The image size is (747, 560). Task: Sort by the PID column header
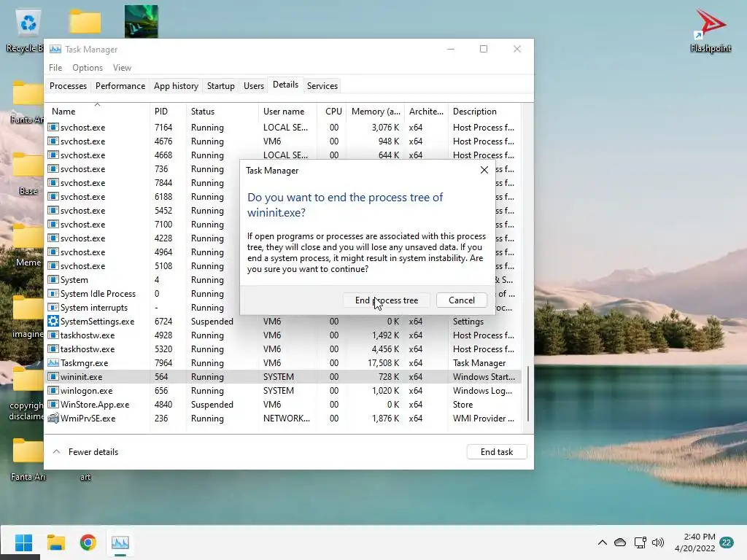pyautogui.click(x=168, y=111)
